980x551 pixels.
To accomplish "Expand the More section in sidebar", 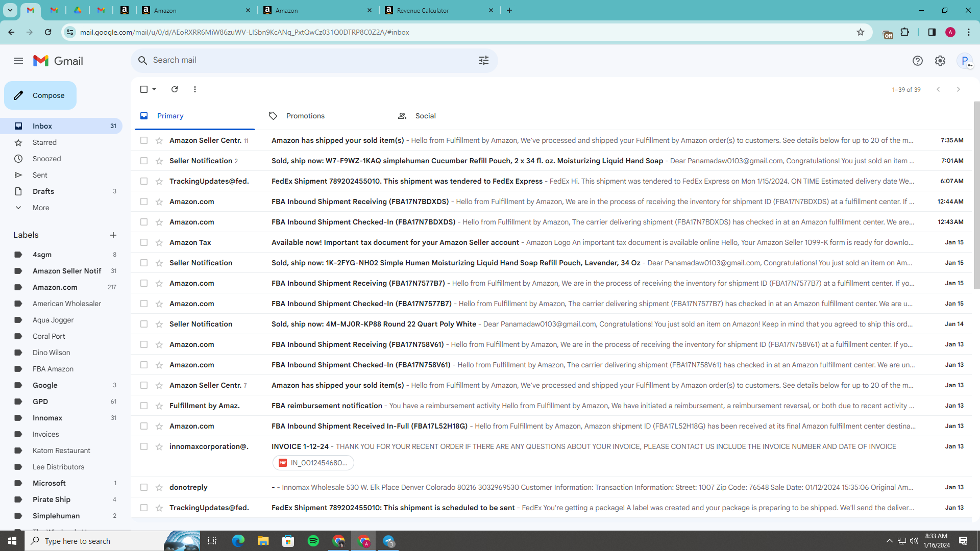I will click(x=61, y=208).
